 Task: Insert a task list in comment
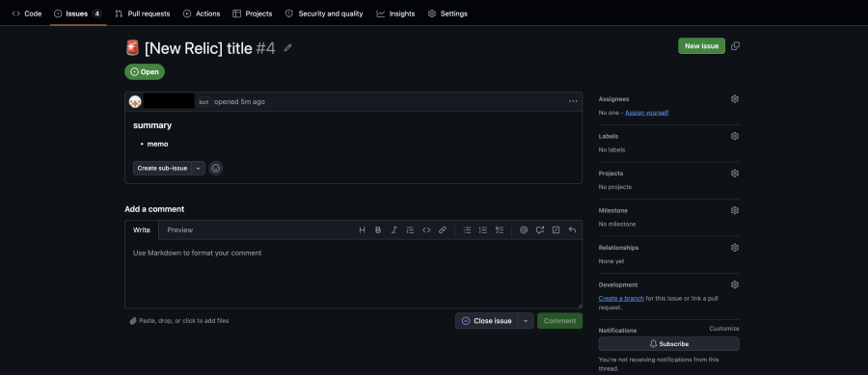500,230
